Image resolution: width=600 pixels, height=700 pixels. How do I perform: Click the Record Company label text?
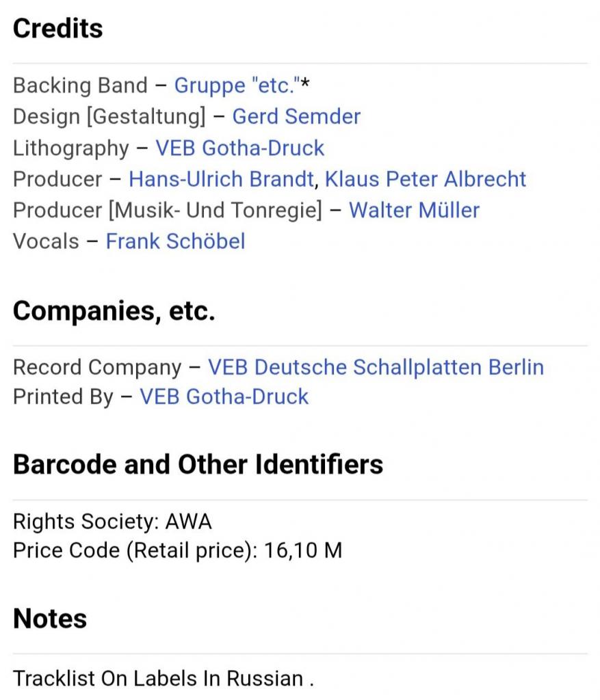pos(96,367)
